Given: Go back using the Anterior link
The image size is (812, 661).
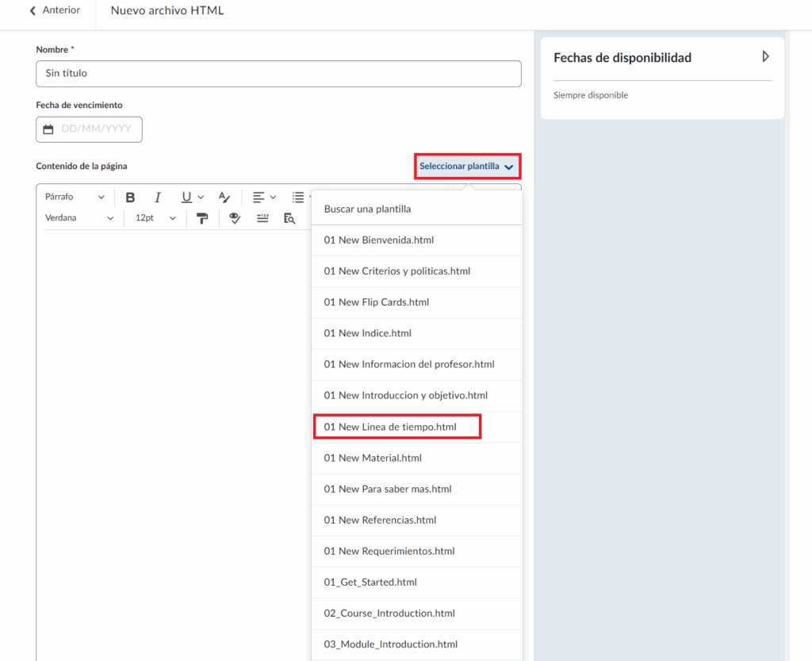Looking at the screenshot, I should tap(55, 10).
